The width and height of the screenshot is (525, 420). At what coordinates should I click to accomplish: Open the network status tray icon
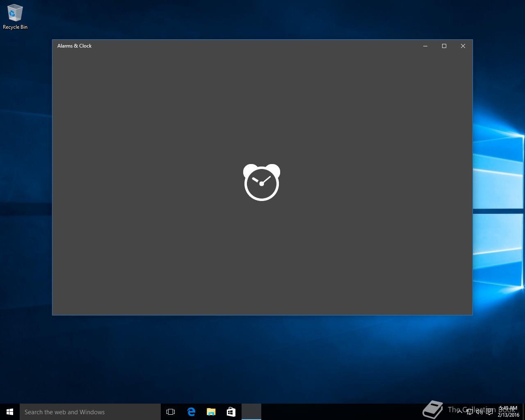[469, 412]
